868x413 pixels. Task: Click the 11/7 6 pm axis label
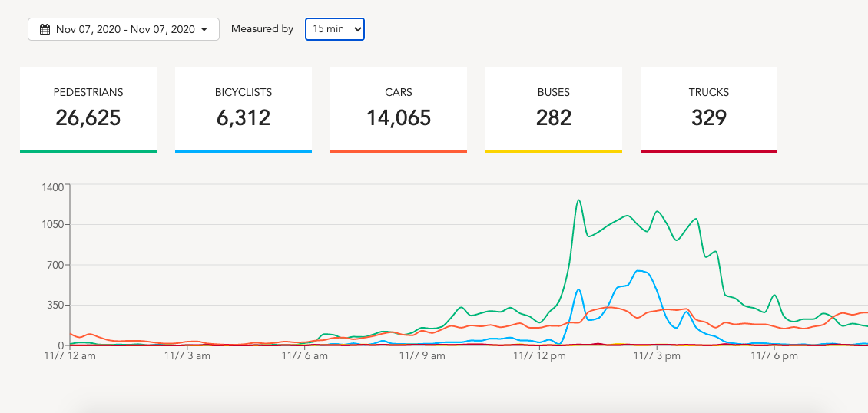click(x=775, y=356)
